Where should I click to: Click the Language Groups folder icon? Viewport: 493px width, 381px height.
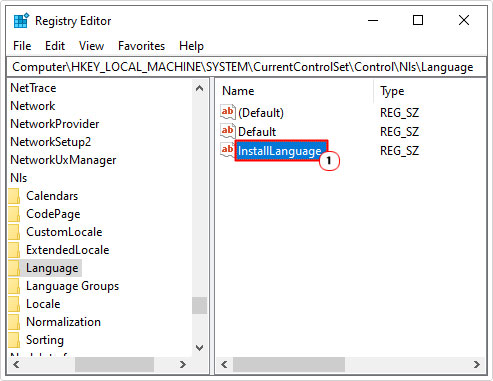14,286
